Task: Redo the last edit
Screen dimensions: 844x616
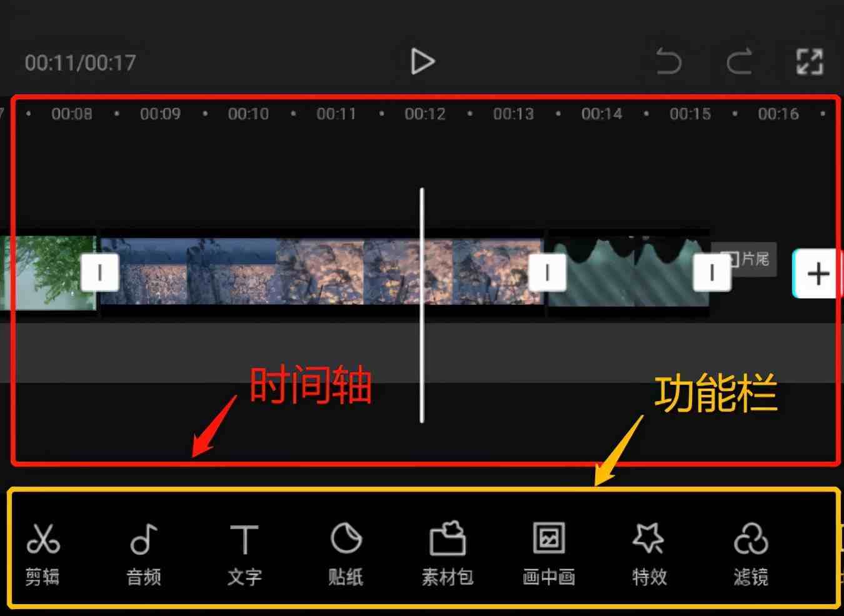Action: click(739, 61)
